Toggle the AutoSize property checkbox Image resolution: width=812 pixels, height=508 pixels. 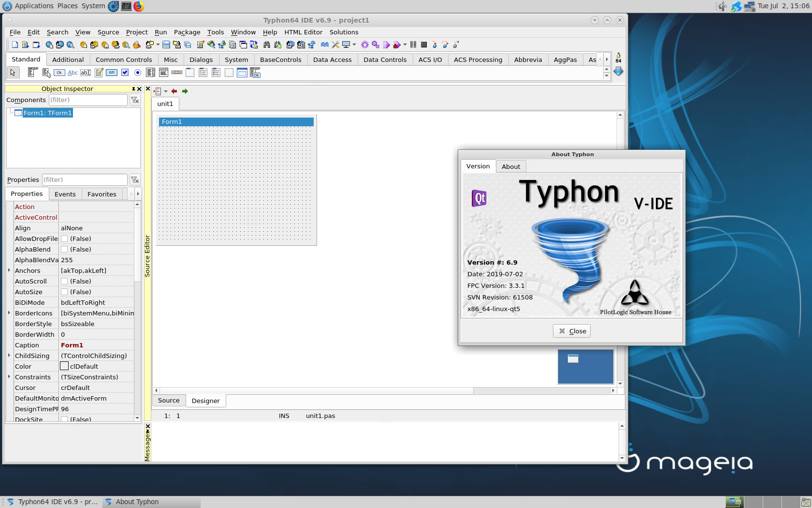(64, 292)
